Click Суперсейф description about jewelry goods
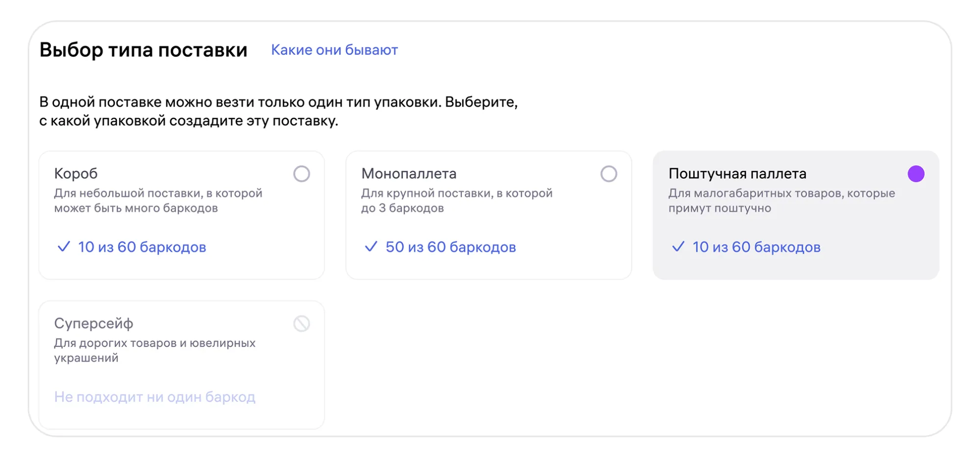Viewport: 980px width, 458px height. click(x=154, y=350)
